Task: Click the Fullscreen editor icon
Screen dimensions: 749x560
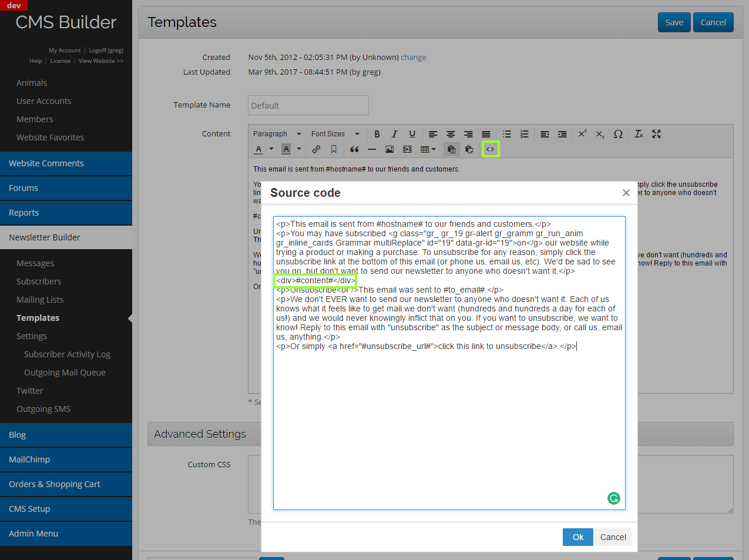Action: pyautogui.click(x=656, y=134)
